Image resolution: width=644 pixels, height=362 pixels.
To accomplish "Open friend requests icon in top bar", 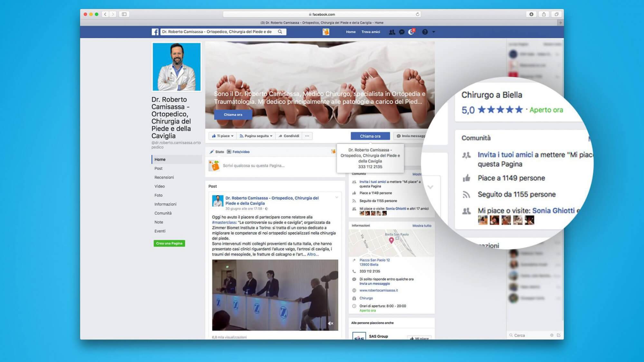I will tap(392, 32).
